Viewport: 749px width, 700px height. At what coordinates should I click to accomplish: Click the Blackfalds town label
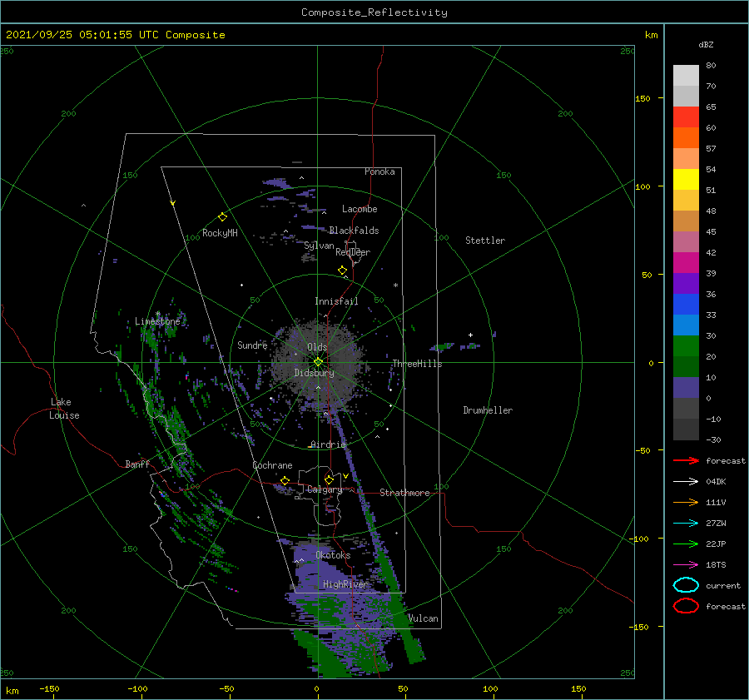pos(354,231)
